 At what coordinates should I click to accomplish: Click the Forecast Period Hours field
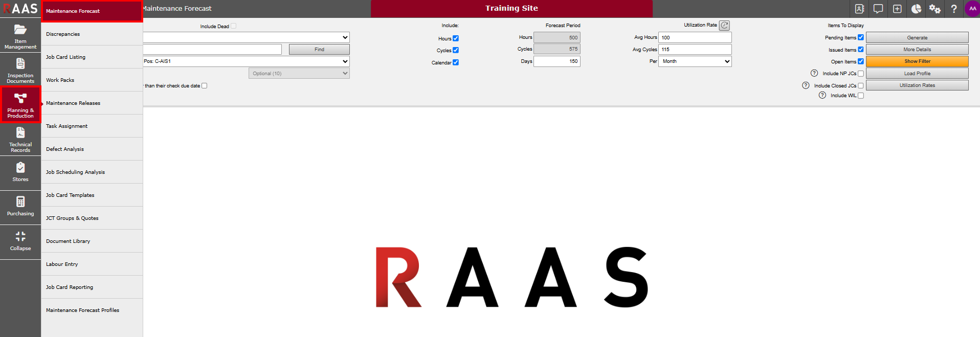(x=557, y=37)
